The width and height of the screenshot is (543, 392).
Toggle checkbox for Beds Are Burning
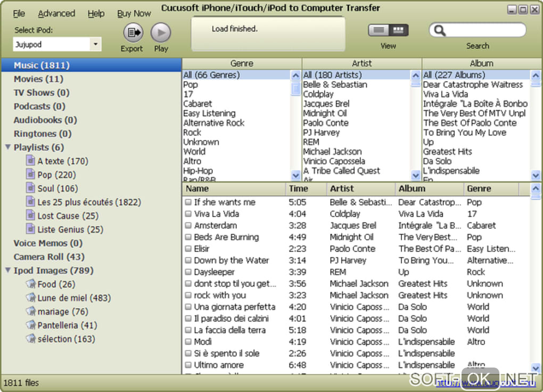coord(188,237)
